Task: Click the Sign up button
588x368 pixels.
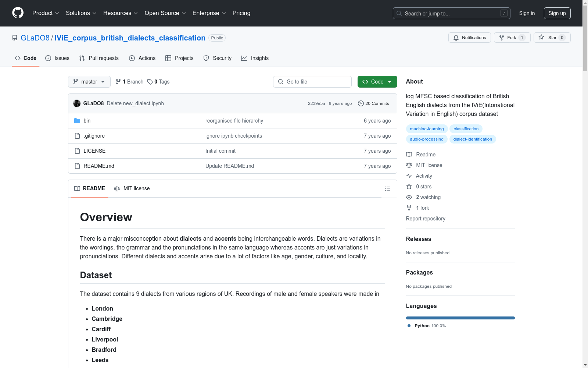Action: (x=557, y=13)
